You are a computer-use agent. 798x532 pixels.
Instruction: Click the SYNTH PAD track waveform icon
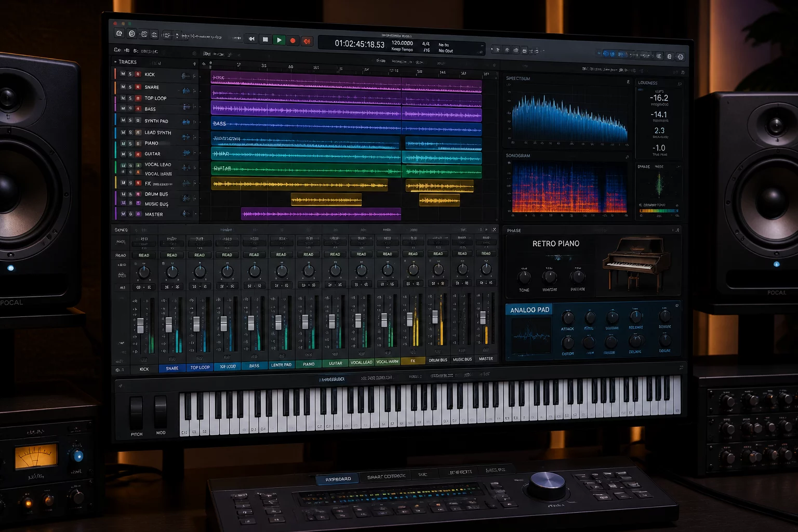pyautogui.click(x=186, y=122)
